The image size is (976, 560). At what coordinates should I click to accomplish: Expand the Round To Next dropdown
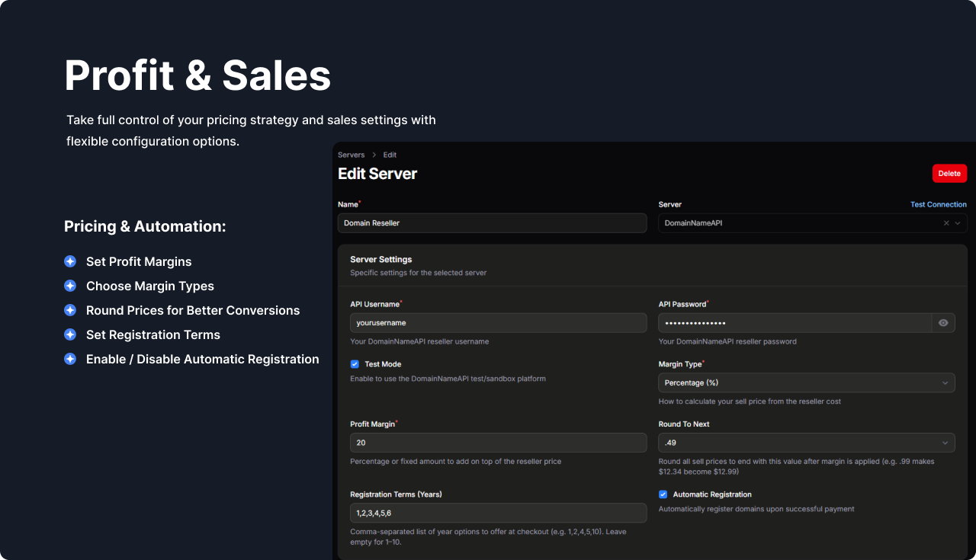click(x=806, y=443)
